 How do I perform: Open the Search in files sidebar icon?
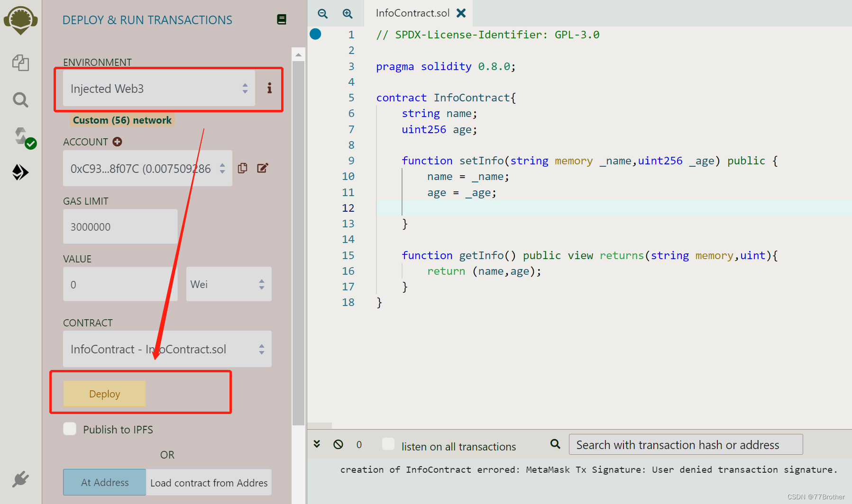coord(20,100)
